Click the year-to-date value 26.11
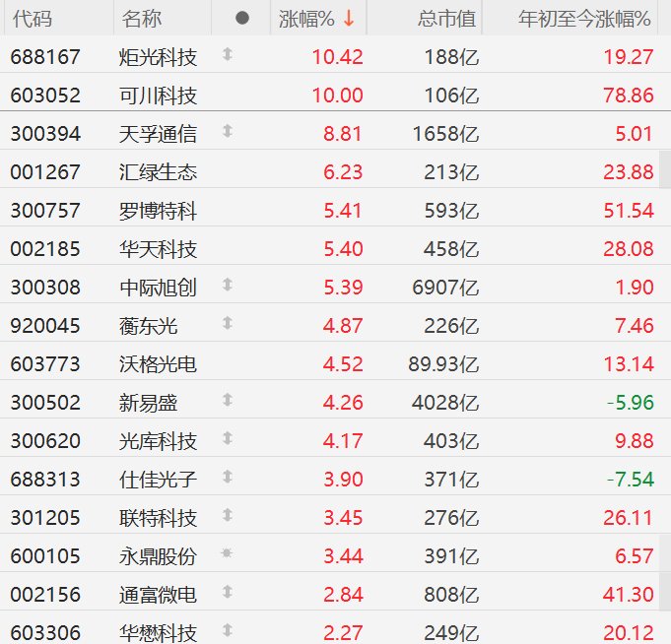Viewport: 671px width, 644px height. click(x=629, y=517)
